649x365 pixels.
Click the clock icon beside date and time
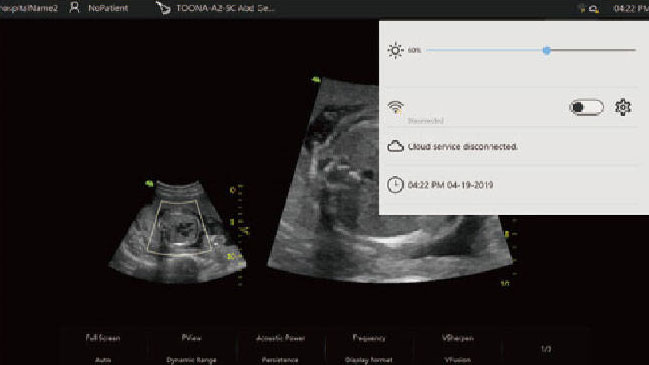click(395, 185)
